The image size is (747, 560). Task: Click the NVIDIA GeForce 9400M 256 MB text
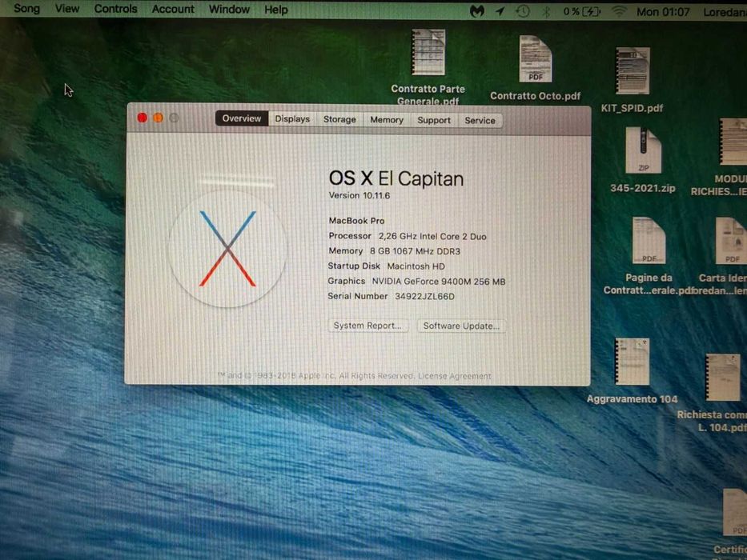pos(439,282)
